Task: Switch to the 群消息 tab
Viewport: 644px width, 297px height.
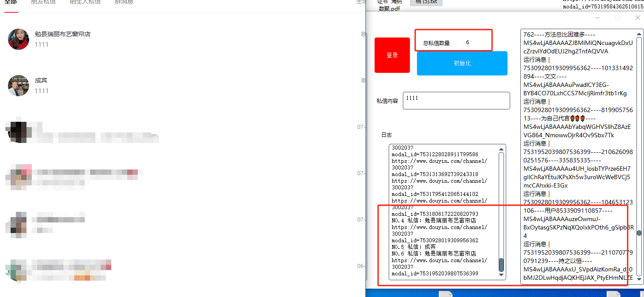Action: coord(124,2)
